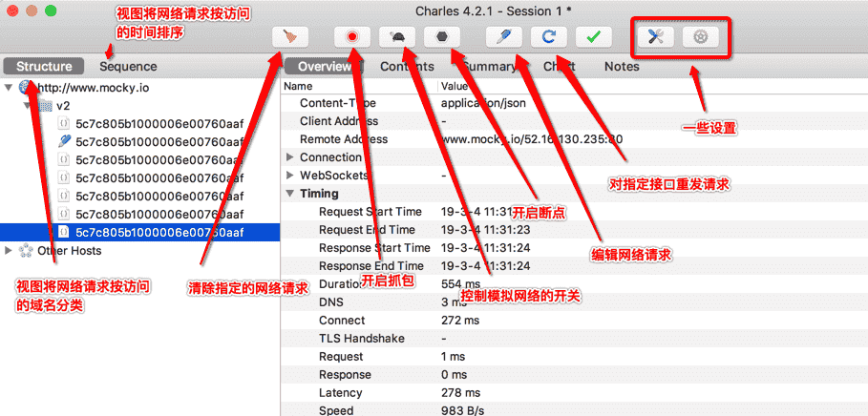Click the v2 folder icon
Viewport: 868px width, 416px height.
(46, 106)
